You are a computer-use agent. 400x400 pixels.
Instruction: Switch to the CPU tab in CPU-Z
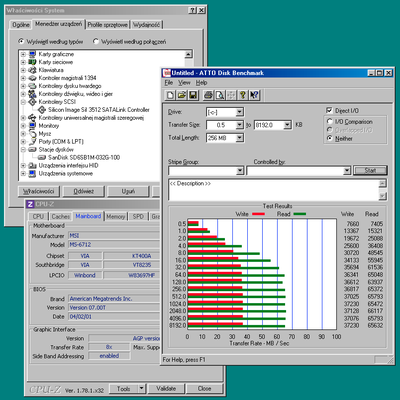click(38, 217)
